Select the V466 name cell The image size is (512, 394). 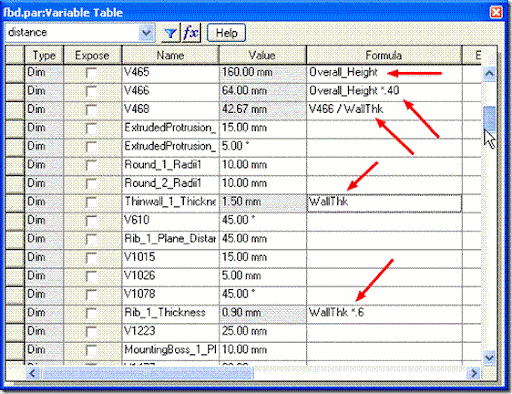tap(170, 91)
